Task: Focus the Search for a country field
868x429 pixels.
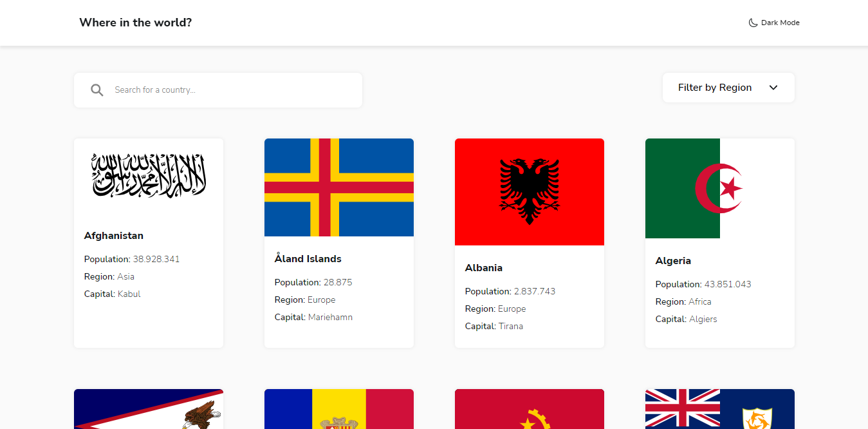Action: point(218,90)
